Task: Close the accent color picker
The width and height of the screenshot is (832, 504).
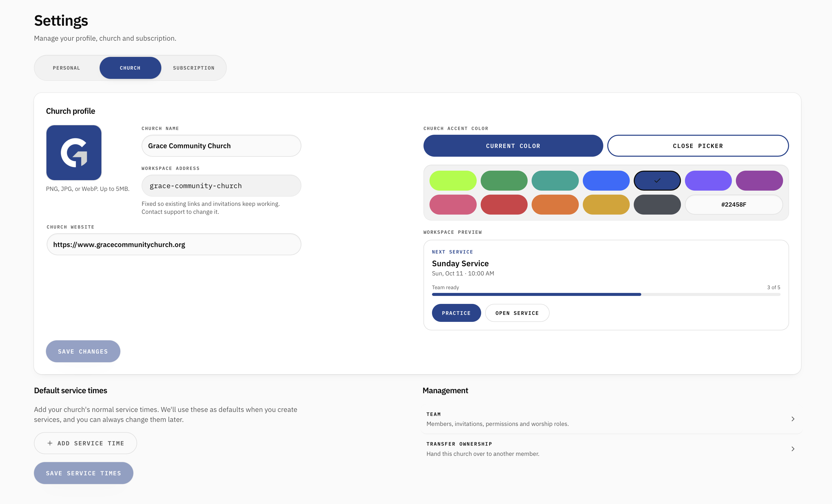Action: 698,146
